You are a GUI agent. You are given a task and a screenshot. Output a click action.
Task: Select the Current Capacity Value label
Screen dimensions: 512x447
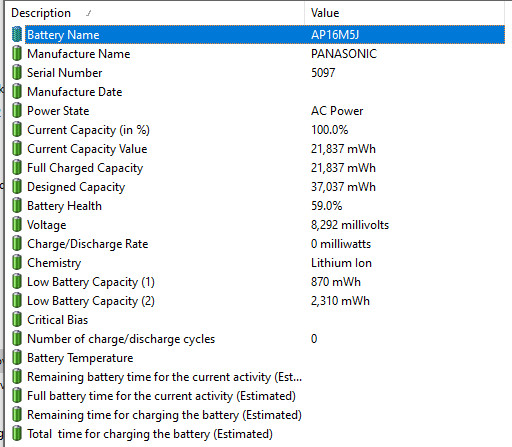tap(87, 149)
